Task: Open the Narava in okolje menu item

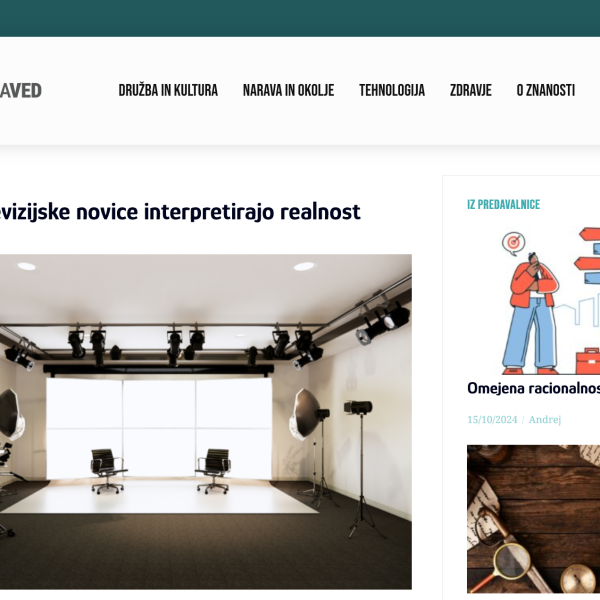Action: point(289,91)
